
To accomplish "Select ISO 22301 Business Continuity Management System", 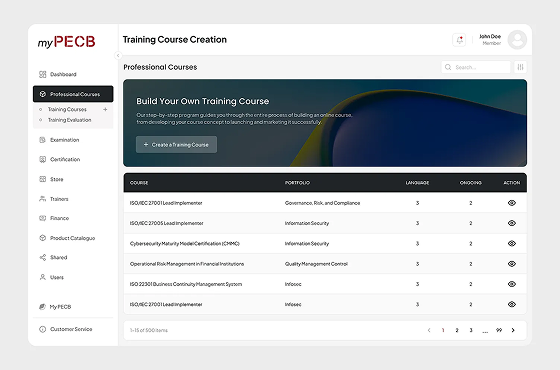I will pos(186,284).
